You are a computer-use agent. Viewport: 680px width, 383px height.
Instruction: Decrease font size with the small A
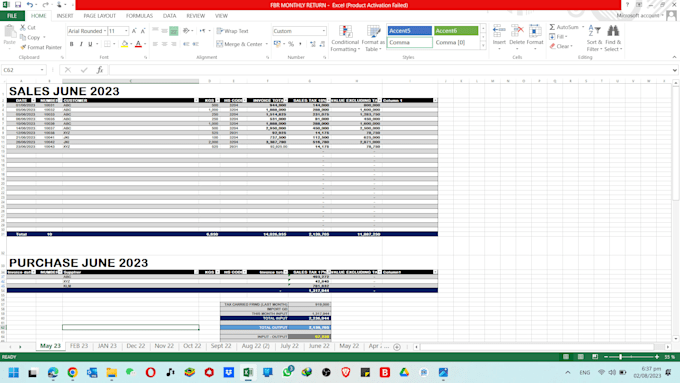[143, 31]
